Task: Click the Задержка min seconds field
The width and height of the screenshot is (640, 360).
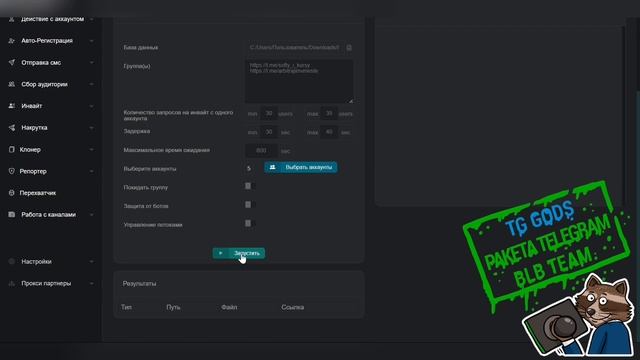Action: tap(269, 132)
